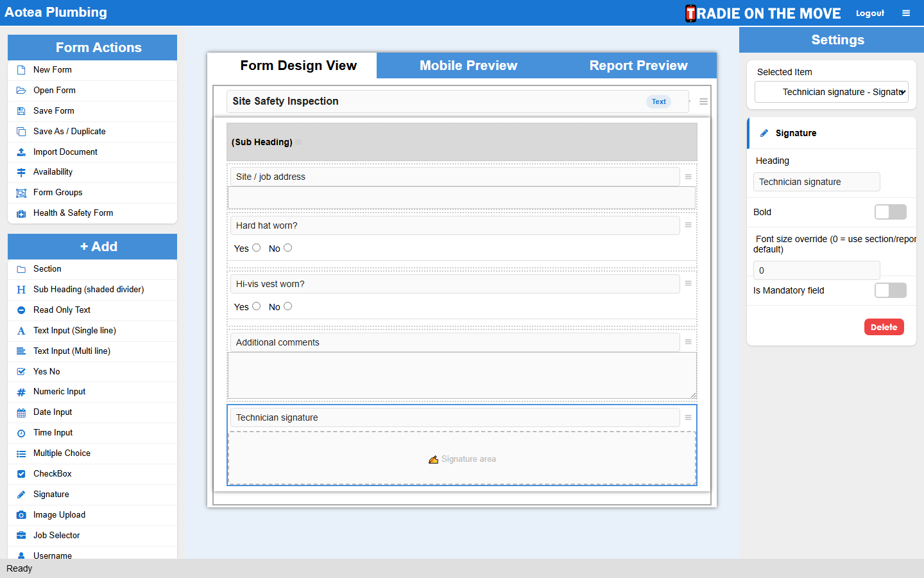This screenshot has width=924, height=578.
Task: Click the New Form document icon
Action: point(21,70)
